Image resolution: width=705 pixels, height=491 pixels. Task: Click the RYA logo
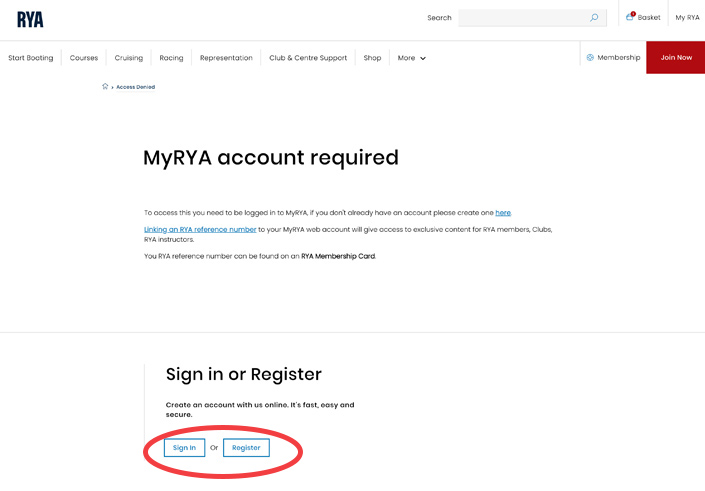pos(30,19)
